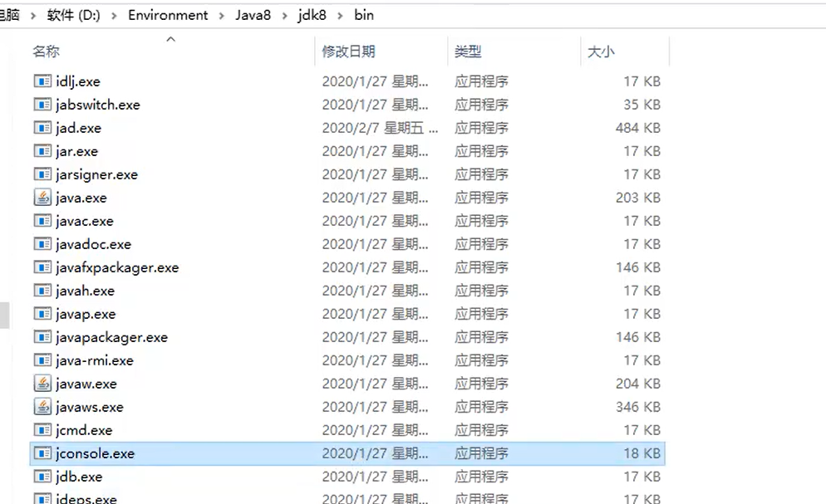Click the 203 KB size of java.exe

(x=638, y=198)
